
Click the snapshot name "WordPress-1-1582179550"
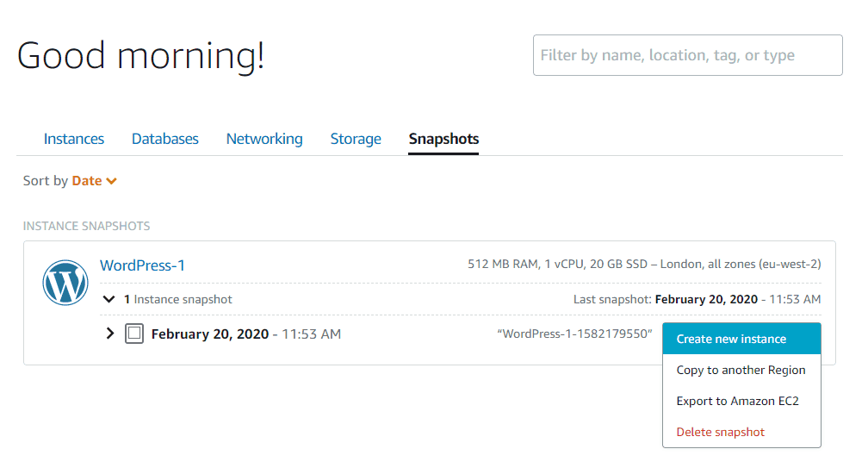pos(574,334)
